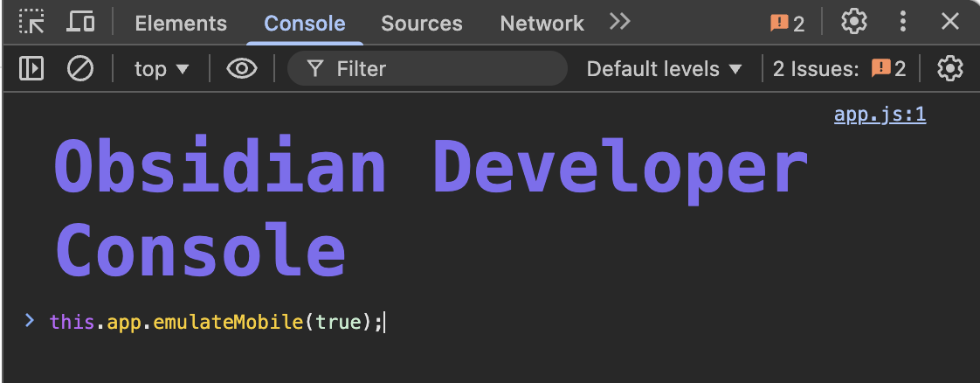Image resolution: width=980 pixels, height=383 pixels.
Task: Click the emulateMobile command input line
Action: pyautogui.click(x=217, y=323)
